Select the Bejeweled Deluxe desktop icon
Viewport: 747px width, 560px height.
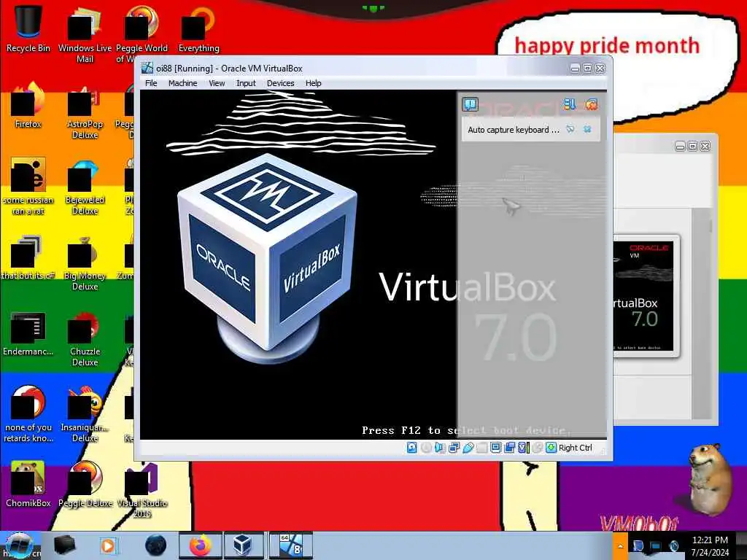click(85, 187)
